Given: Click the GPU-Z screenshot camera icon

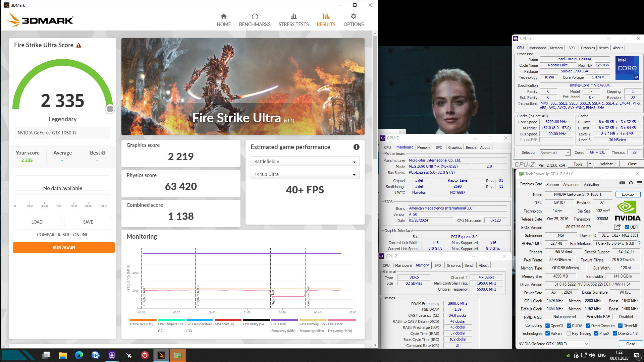Looking at the screenshot, I should (x=622, y=183).
